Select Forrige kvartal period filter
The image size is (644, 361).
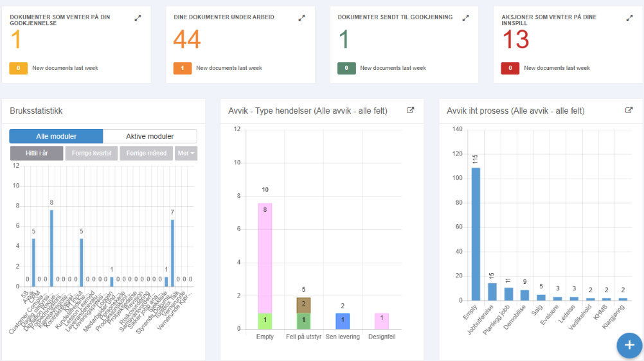92,153
